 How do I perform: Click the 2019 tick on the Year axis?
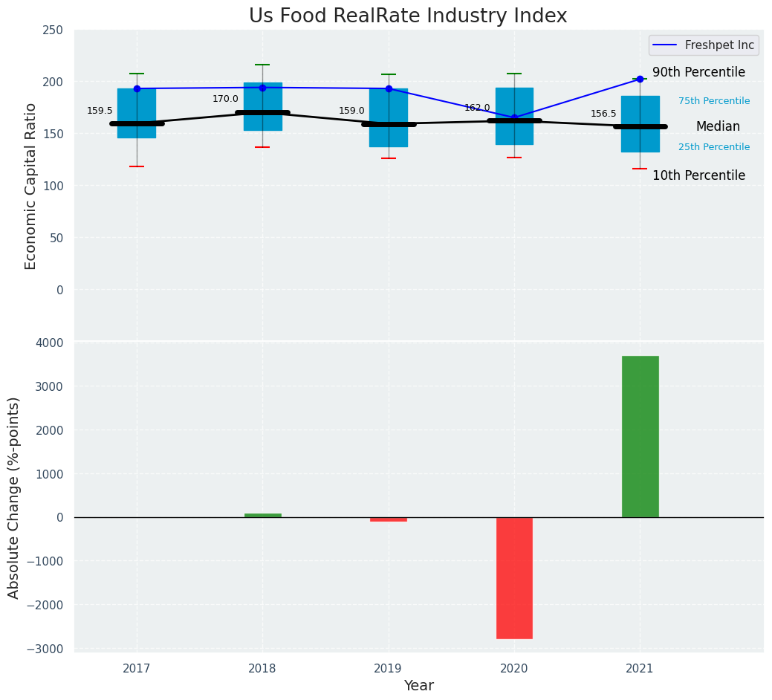tap(388, 669)
